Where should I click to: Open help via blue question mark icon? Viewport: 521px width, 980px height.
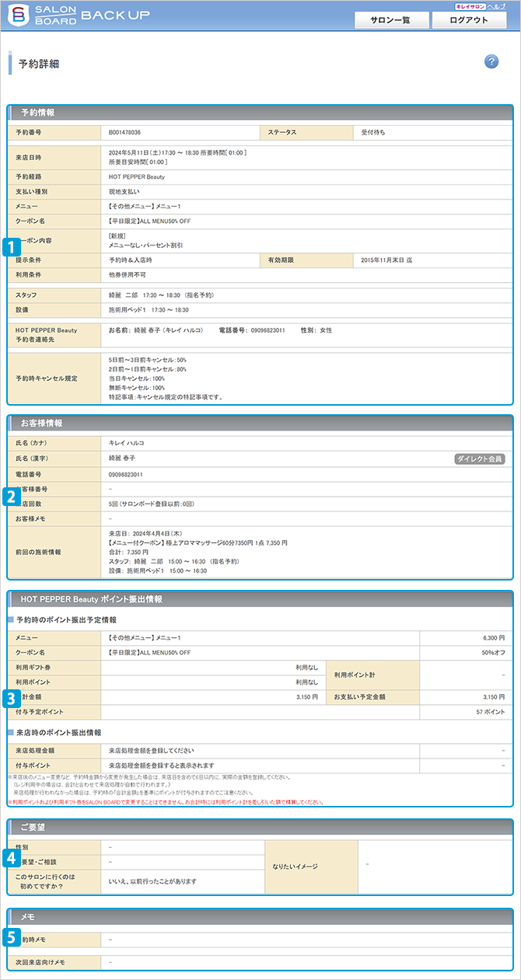click(491, 62)
